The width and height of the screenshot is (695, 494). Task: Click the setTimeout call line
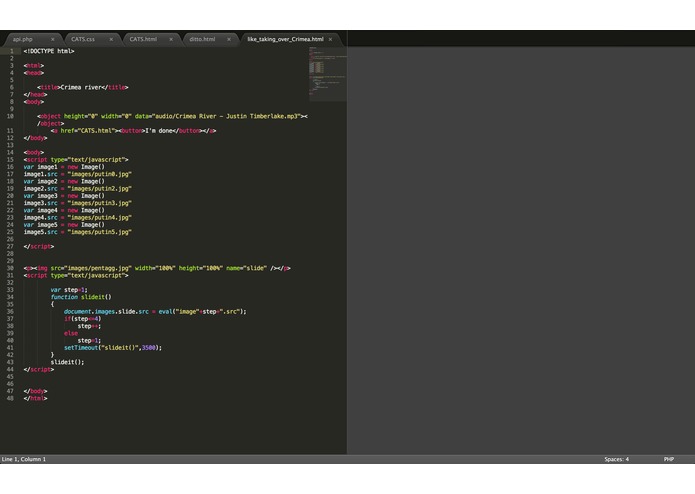(113, 348)
